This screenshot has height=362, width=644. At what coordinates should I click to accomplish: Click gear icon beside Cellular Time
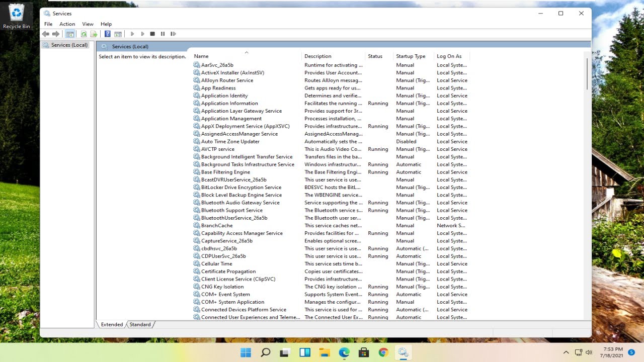pos(197,263)
